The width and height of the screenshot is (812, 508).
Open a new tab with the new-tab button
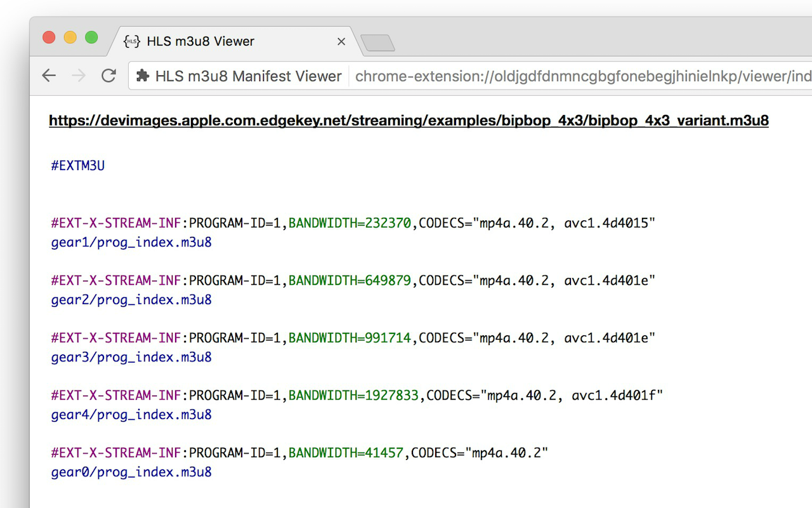click(377, 43)
